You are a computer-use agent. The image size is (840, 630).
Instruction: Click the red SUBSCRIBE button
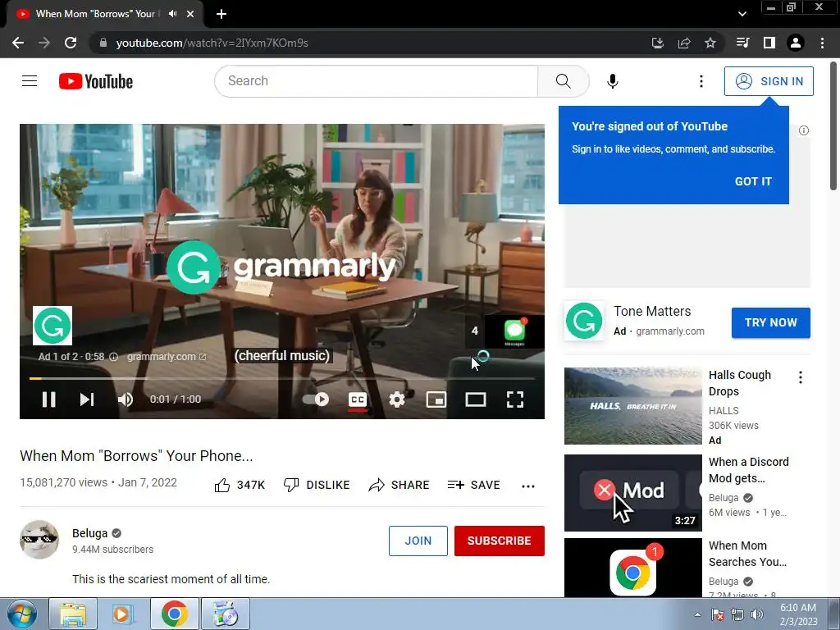tap(500, 541)
